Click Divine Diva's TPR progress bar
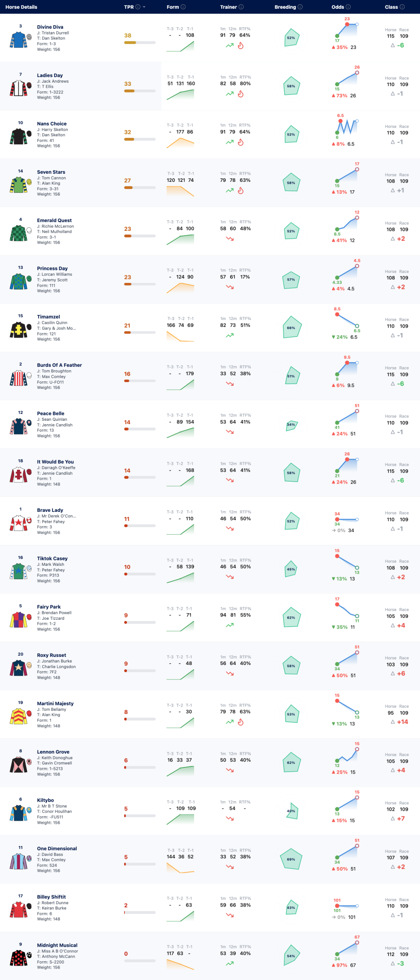 point(140,42)
